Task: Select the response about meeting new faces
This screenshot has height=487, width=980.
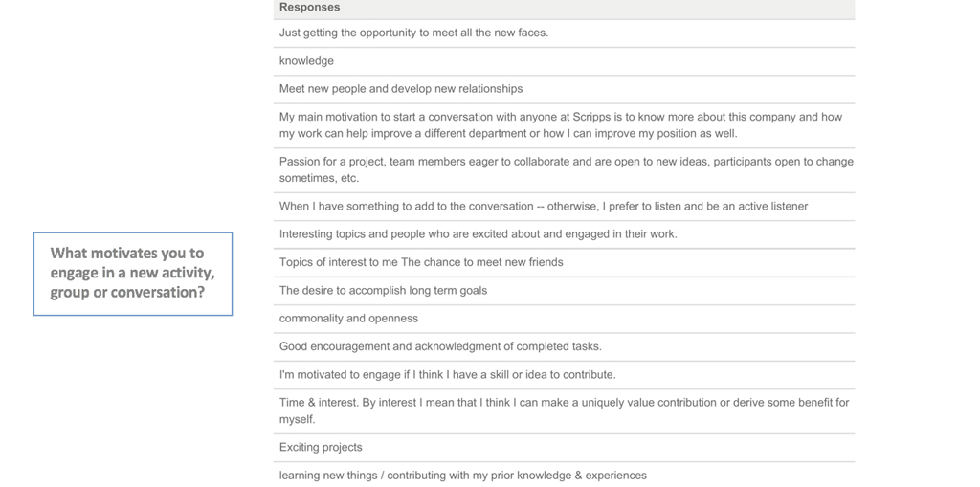Action: point(413,33)
